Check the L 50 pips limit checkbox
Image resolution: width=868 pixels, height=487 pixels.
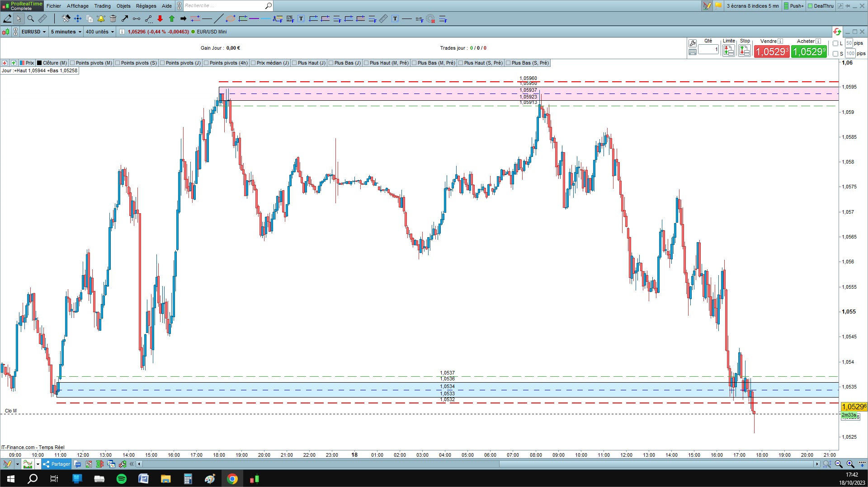[x=835, y=43]
